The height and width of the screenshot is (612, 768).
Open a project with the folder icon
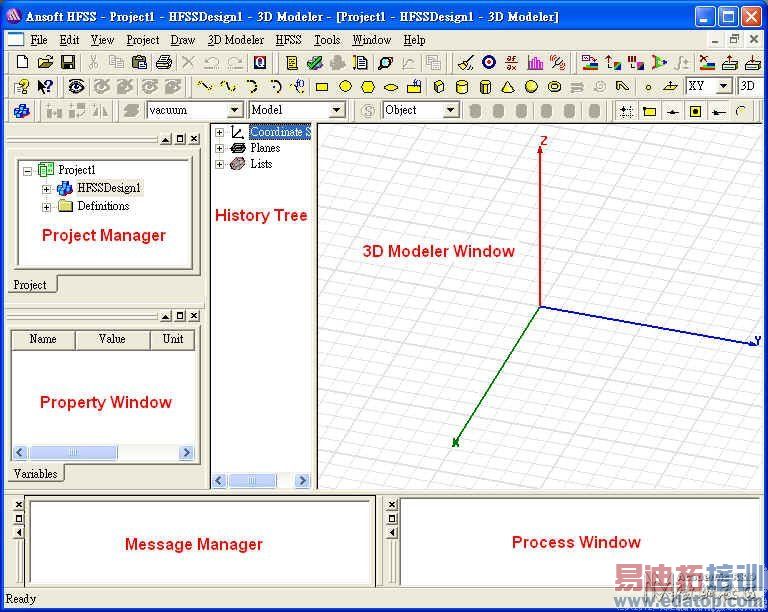click(45, 62)
